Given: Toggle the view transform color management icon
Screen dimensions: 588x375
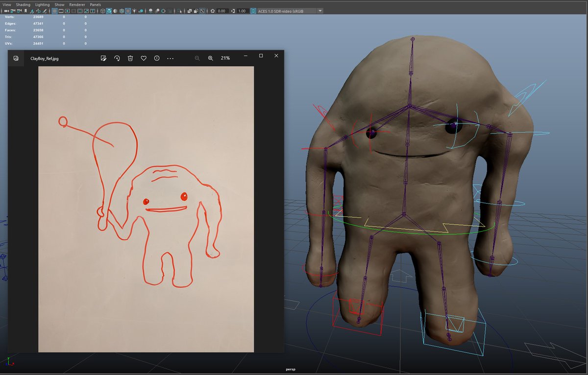Looking at the screenshot, I should 253,11.
